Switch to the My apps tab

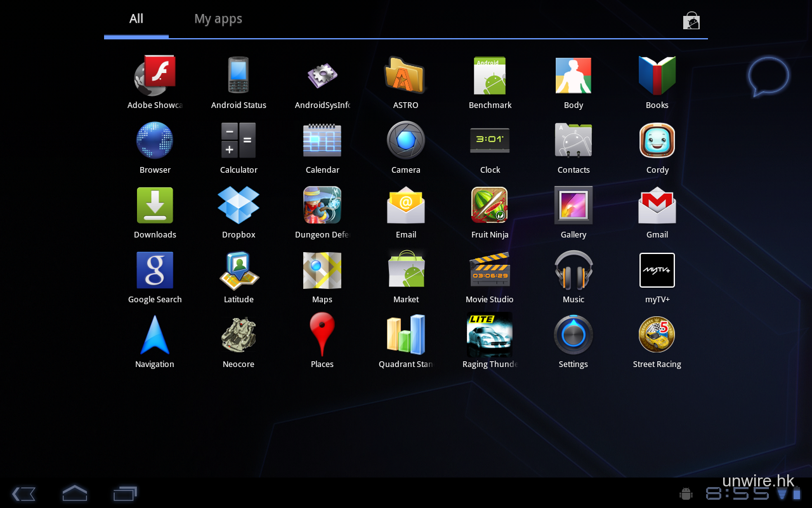(218, 19)
